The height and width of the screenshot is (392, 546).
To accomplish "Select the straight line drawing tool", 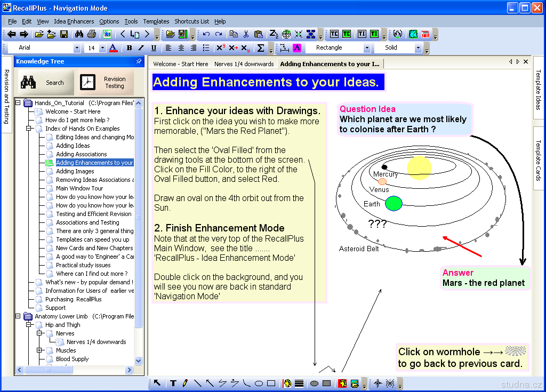I will [x=197, y=383].
